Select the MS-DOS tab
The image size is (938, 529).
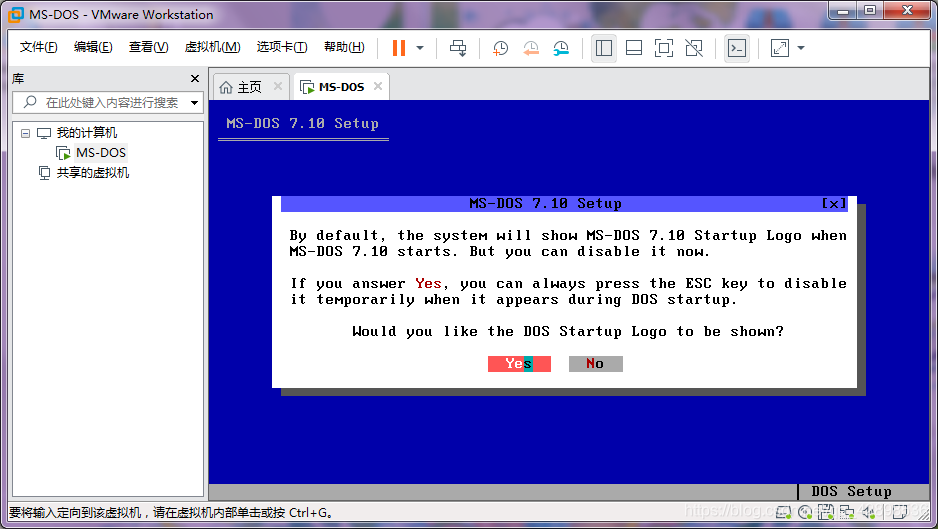point(341,87)
